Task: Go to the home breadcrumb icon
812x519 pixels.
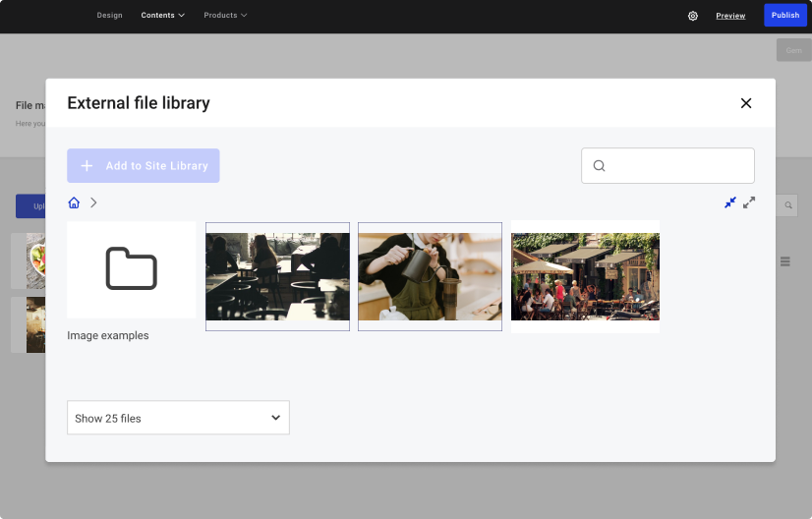Action: [74, 202]
